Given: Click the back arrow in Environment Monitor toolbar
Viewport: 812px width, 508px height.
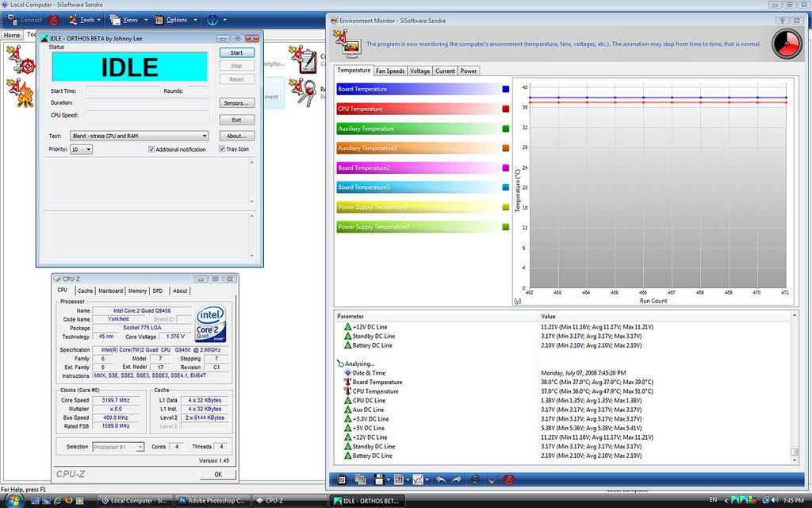Looking at the screenshot, I should click(441, 479).
